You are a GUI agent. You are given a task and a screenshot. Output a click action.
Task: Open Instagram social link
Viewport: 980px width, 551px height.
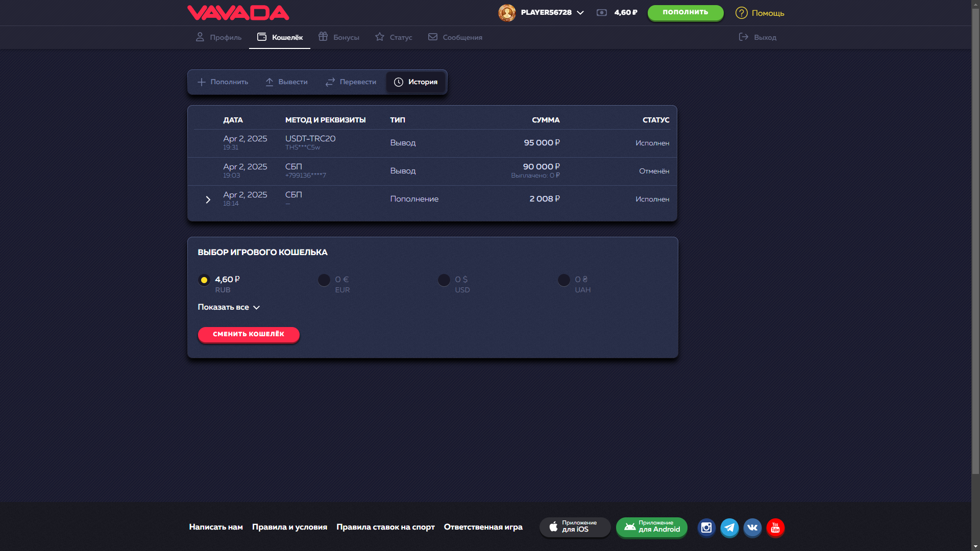(706, 528)
